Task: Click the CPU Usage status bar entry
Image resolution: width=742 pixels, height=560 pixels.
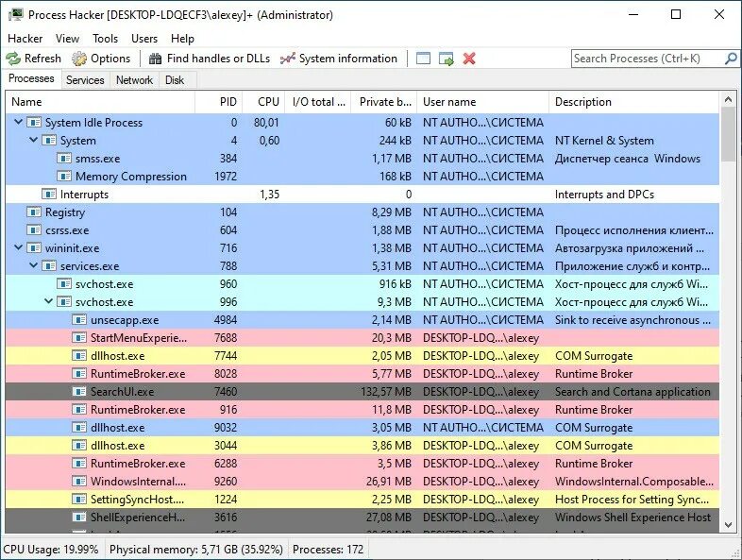Action: (x=51, y=550)
